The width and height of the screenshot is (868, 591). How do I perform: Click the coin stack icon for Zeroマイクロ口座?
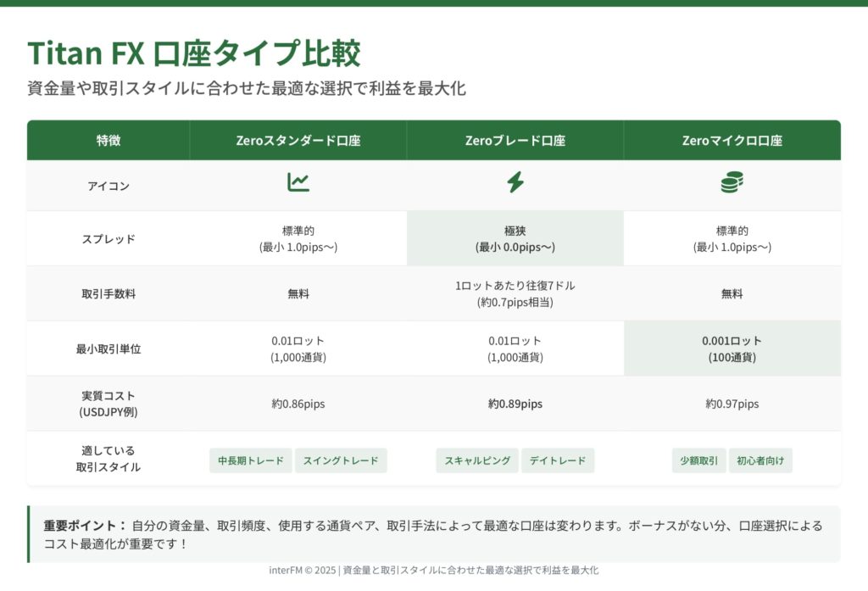[x=732, y=182]
